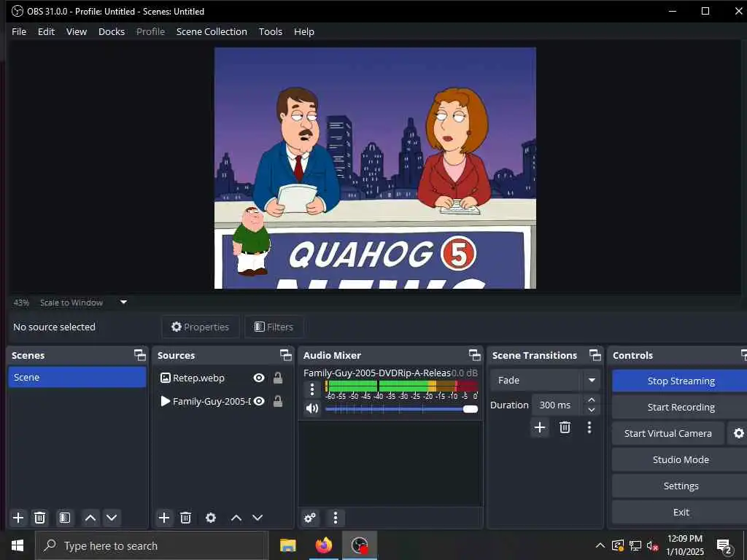Click the Windows taskbar search box
This screenshot has width=747, height=560.
coord(152,545)
